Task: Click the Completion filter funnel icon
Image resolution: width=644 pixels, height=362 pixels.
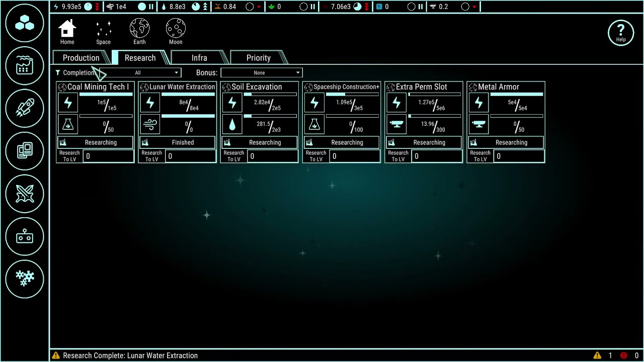Action: tap(58, 73)
